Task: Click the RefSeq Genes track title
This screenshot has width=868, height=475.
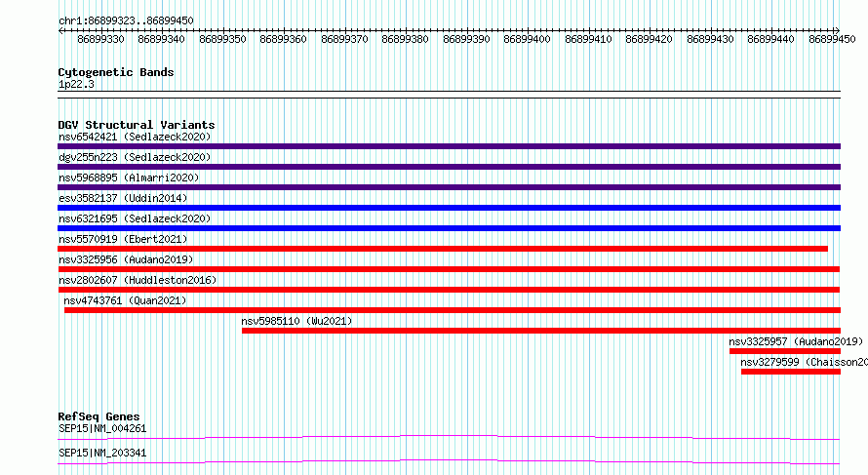Action: [x=99, y=416]
